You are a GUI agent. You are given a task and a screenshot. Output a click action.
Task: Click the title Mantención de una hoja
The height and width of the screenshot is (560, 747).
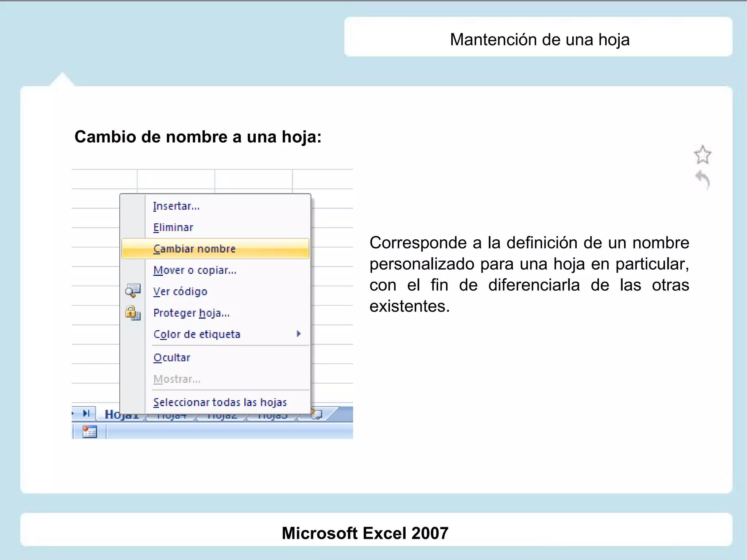pos(540,39)
